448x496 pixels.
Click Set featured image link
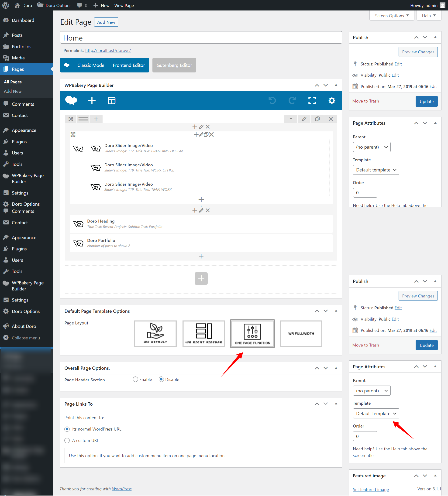[x=371, y=490]
